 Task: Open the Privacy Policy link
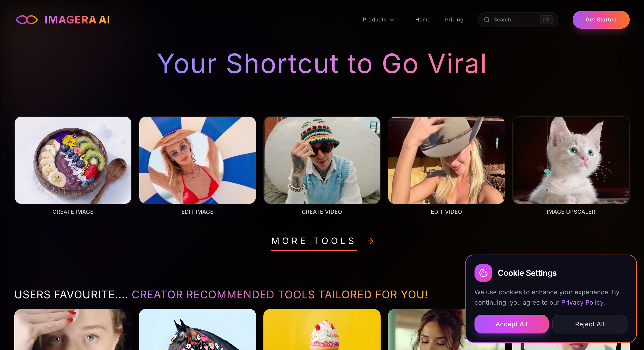point(582,302)
